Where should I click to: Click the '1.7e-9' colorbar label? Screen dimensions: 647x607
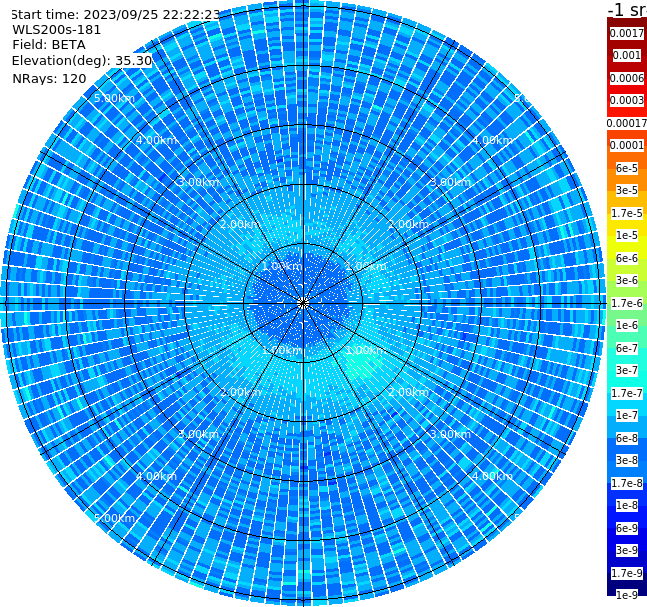coord(627,573)
